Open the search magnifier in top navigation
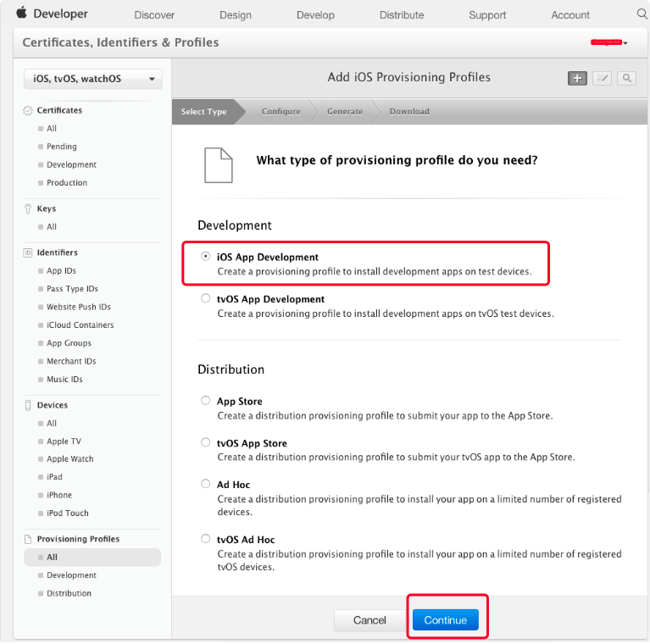This screenshot has width=650, height=644. point(642,14)
